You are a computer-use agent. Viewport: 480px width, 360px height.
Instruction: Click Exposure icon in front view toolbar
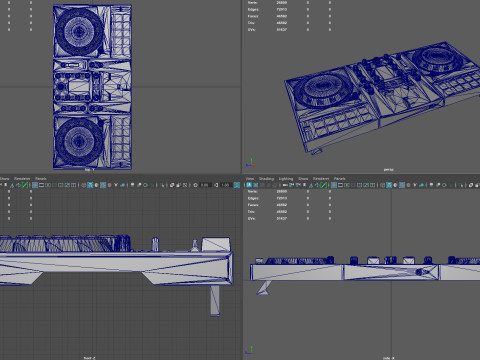[195, 185]
